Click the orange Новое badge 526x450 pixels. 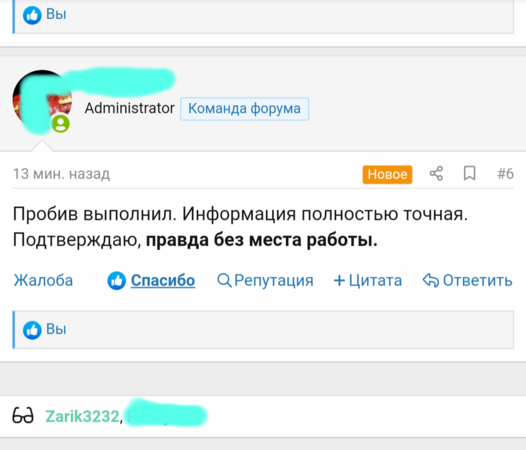click(x=387, y=174)
